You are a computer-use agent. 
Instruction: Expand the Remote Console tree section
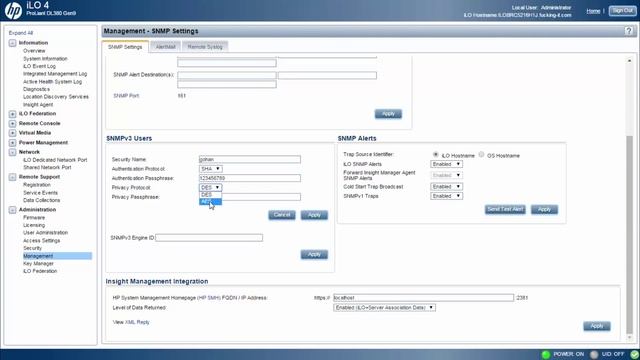tap(12, 123)
